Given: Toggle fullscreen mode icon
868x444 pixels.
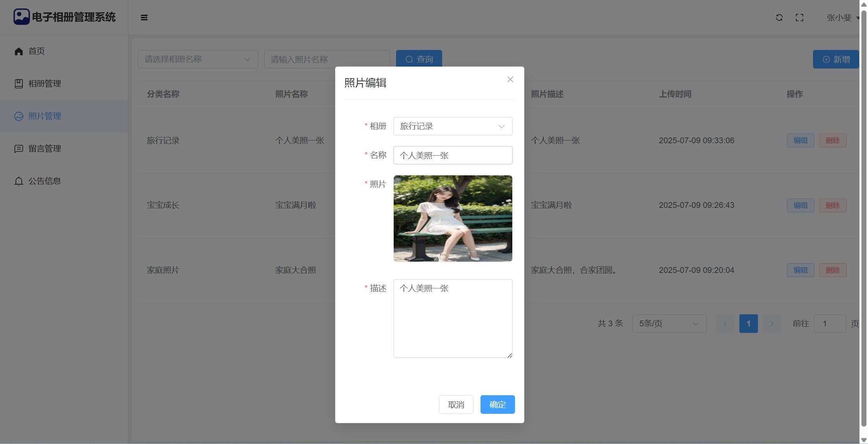Looking at the screenshot, I should tap(799, 17).
